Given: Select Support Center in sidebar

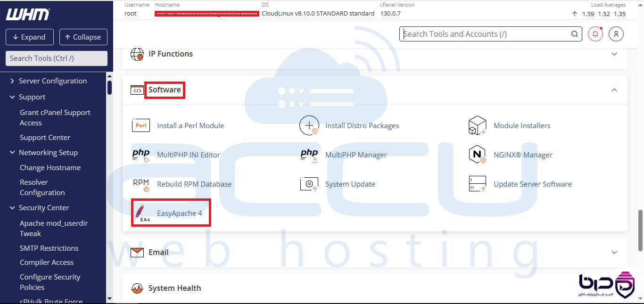Looking at the screenshot, I should 45,138.
